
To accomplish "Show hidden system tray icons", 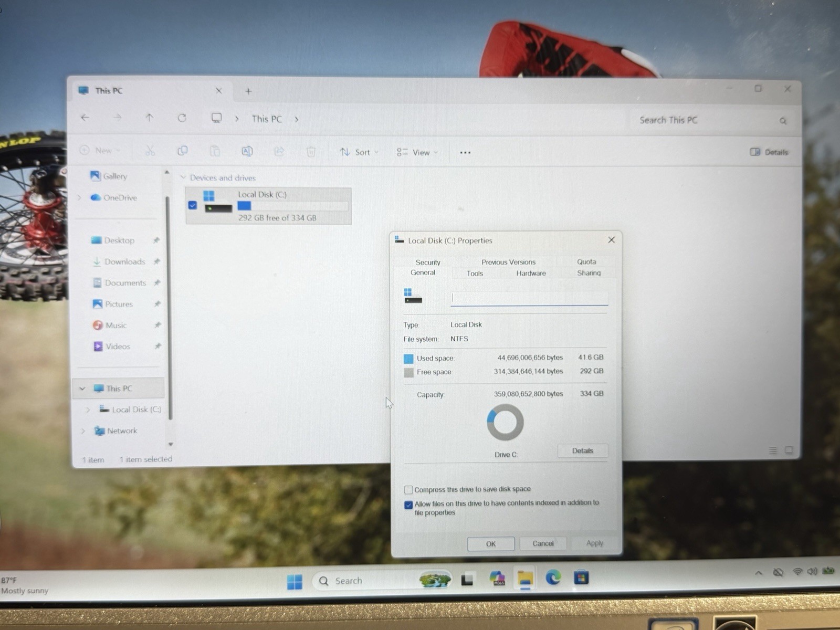I will 759,573.
